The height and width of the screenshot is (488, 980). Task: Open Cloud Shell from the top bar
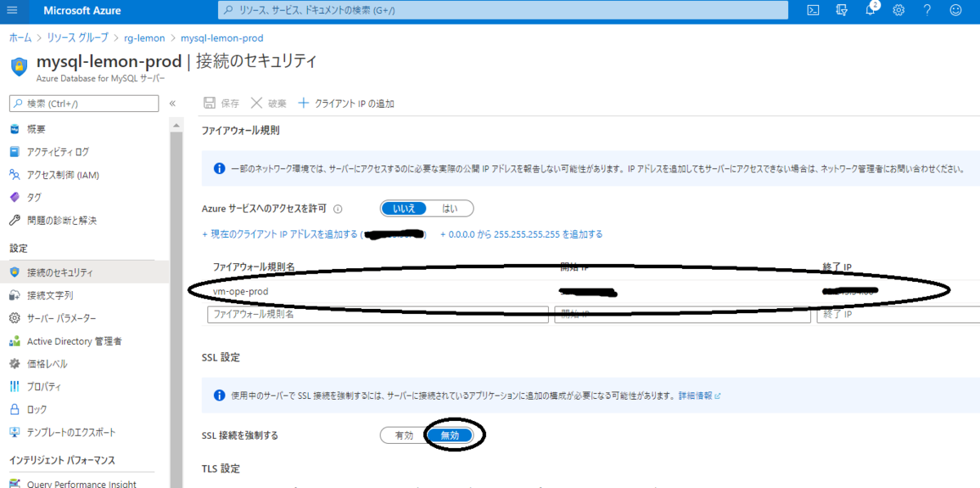click(813, 11)
